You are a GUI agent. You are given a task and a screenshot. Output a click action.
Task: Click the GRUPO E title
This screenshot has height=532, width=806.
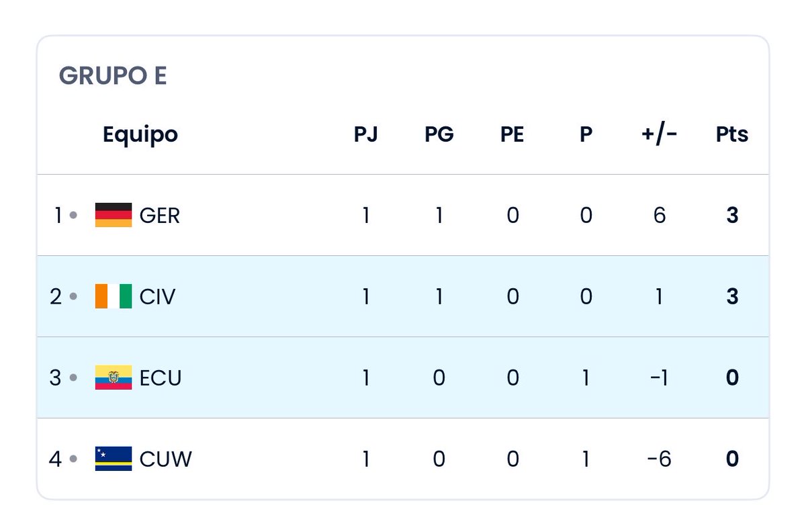(x=113, y=76)
